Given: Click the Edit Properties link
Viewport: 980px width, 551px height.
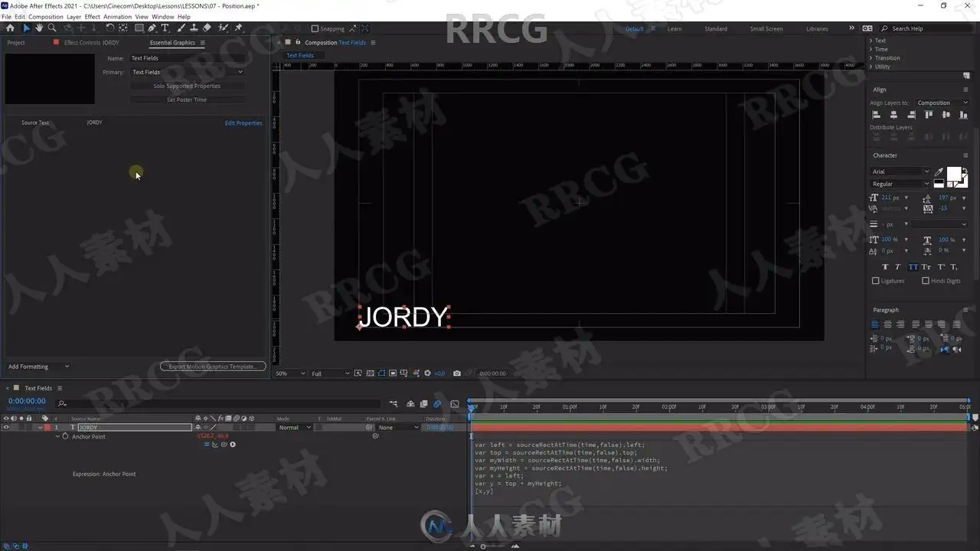Looking at the screenshot, I should 243,122.
